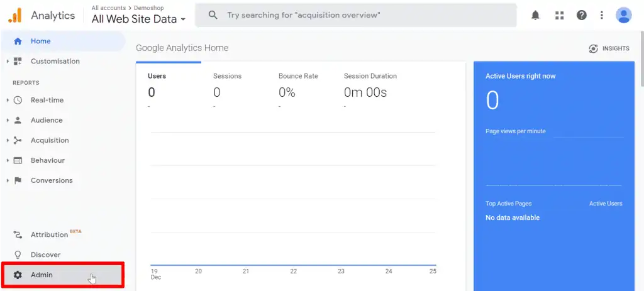
Task: Click the Active Users column header
Action: 606,204
